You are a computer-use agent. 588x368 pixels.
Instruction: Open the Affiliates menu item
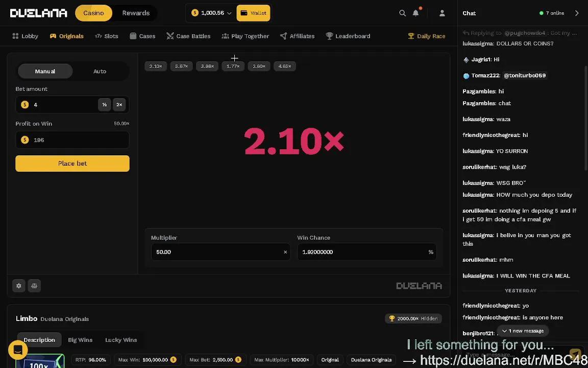[298, 36]
